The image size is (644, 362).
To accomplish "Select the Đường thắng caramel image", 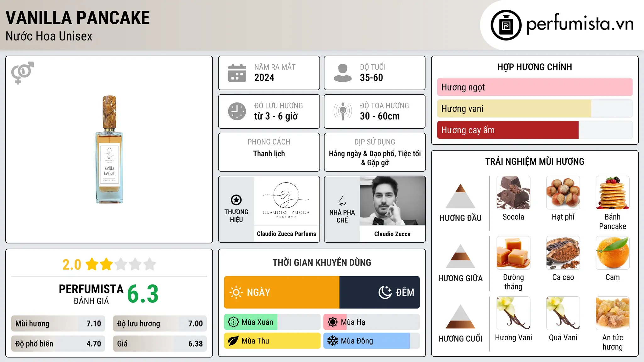I will (x=514, y=253).
